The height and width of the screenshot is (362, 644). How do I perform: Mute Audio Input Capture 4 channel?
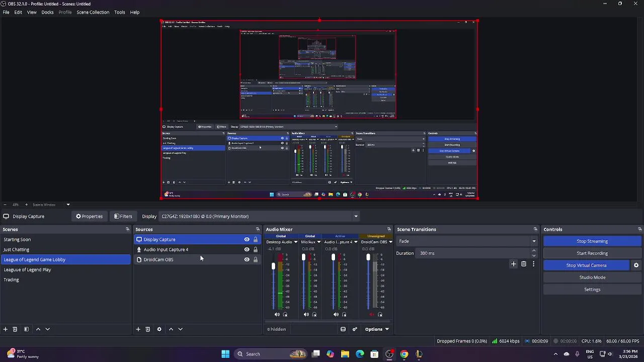tap(336, 315)
